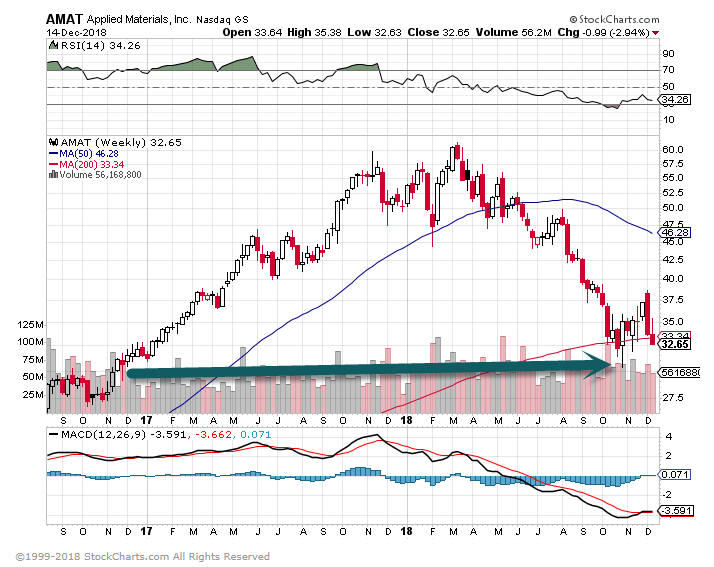Click the RSI indicator icon beside RSI(14)
The image size is (714, 567).
53,45
